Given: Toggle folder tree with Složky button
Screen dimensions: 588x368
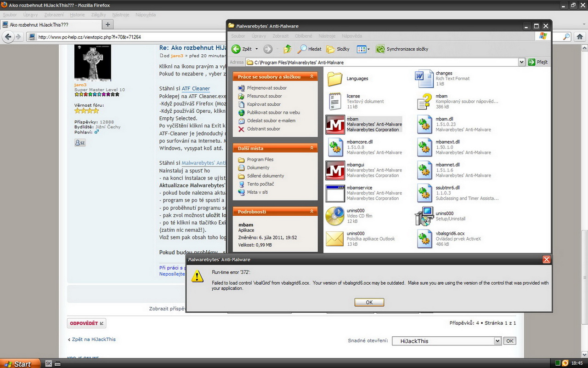Looking at the screenshot, I should 338,49.
